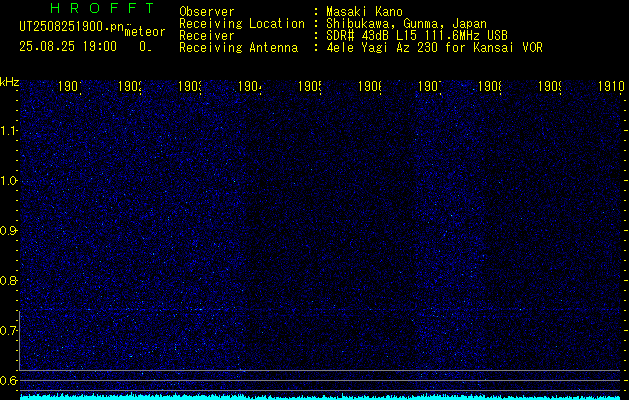Click the 1906 time marker
This screenshot has height=400, width=629.
point(370,87)
